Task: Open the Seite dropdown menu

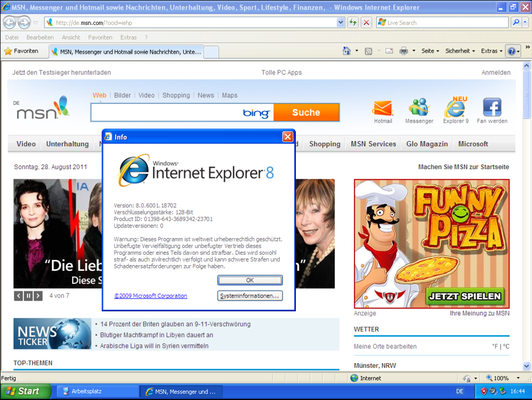Action: (x=430, y=51)
